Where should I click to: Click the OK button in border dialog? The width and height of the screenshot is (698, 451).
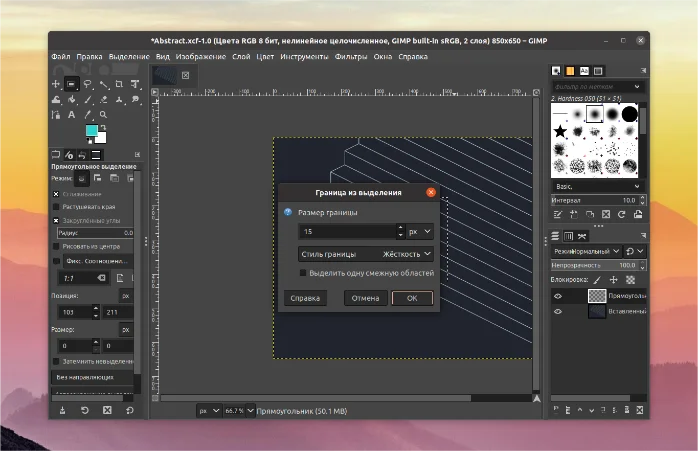(x=412, y=298)
